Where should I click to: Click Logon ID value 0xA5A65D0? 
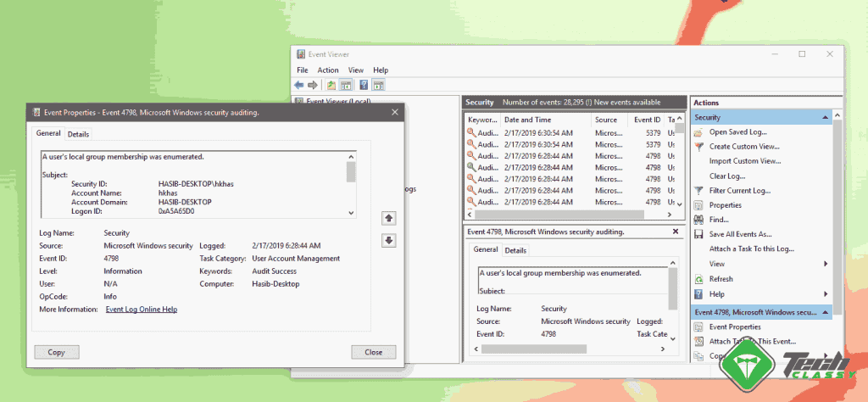click(176, 211)
